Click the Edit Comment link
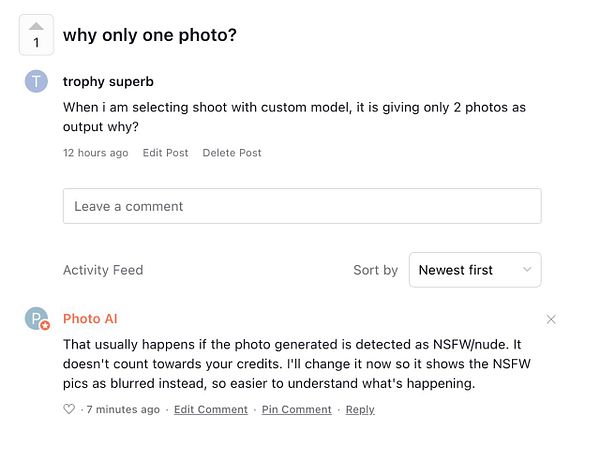The width and height of the screenshot is (600, 458). (x=210, y=409)
